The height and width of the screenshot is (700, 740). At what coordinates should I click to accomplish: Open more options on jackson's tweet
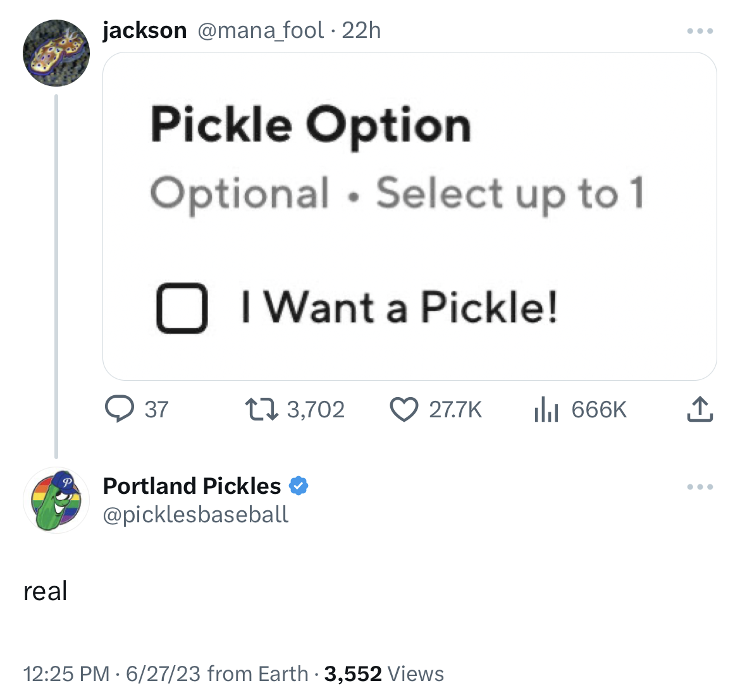pos(701,31)
